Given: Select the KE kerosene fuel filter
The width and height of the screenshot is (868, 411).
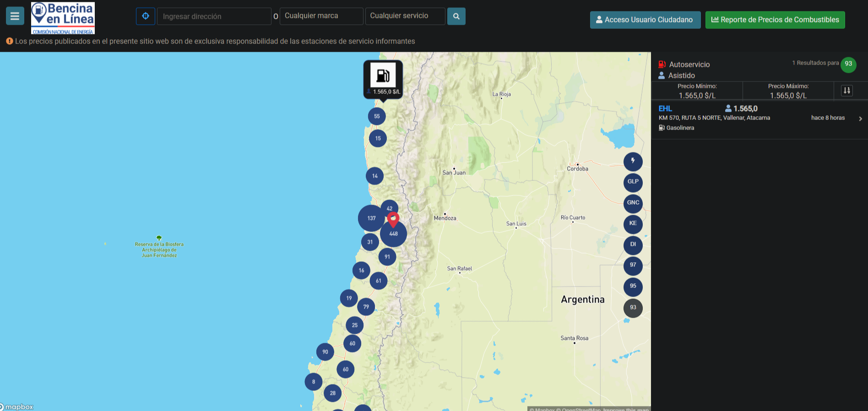Looking at the screenshot, I should pyautogui.click(x=633, y=224).
